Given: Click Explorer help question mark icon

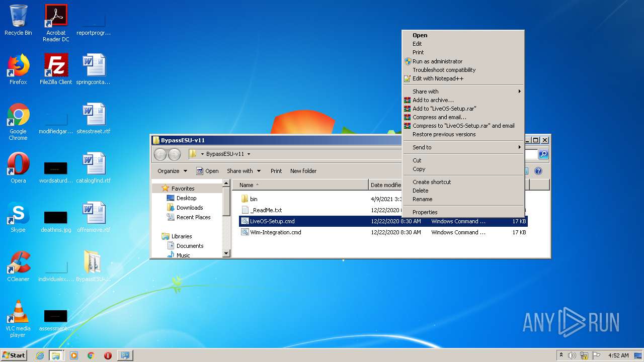Looking at the screenshot, I should pyautogui.click(x=538, y=171).
